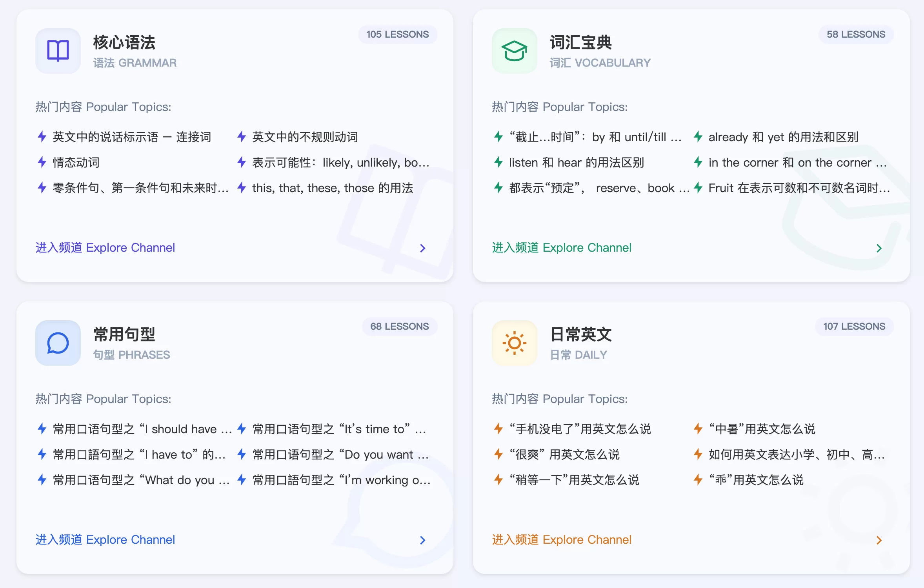Open topic Fruit 在表示可数和不可数名词时
924x588 pixels.
tap(799, 188)
